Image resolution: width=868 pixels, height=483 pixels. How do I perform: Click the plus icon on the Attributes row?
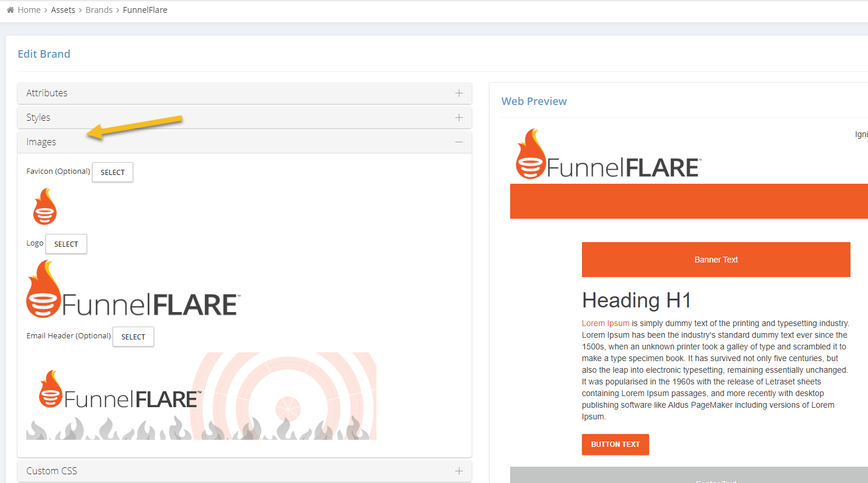pos(459,93)
